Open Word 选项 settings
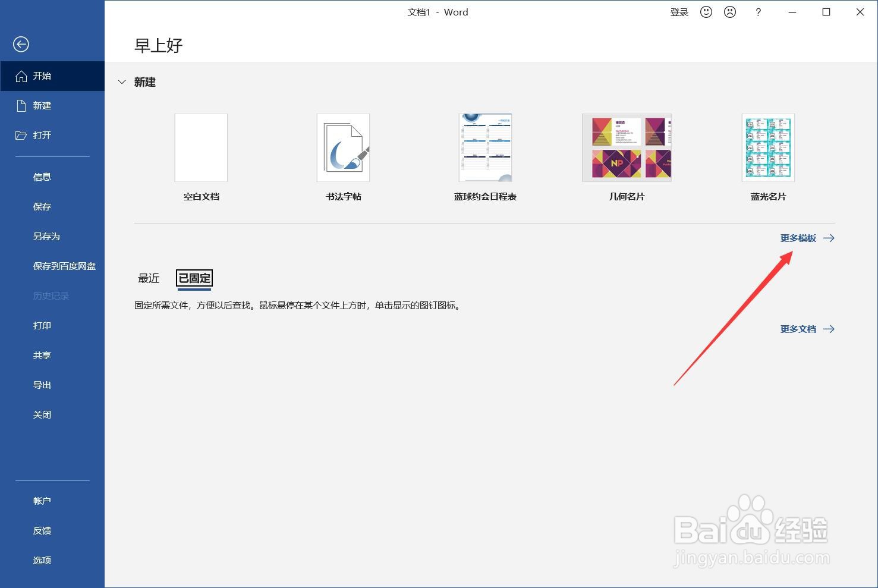This screenshot has height=588, width=878. tap(42, 561)
